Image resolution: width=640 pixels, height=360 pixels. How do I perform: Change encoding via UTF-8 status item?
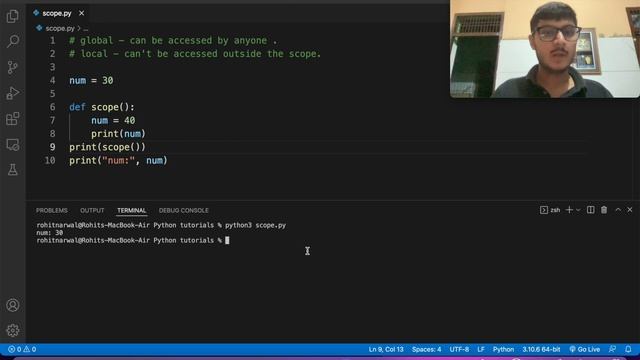coord(459,349)
